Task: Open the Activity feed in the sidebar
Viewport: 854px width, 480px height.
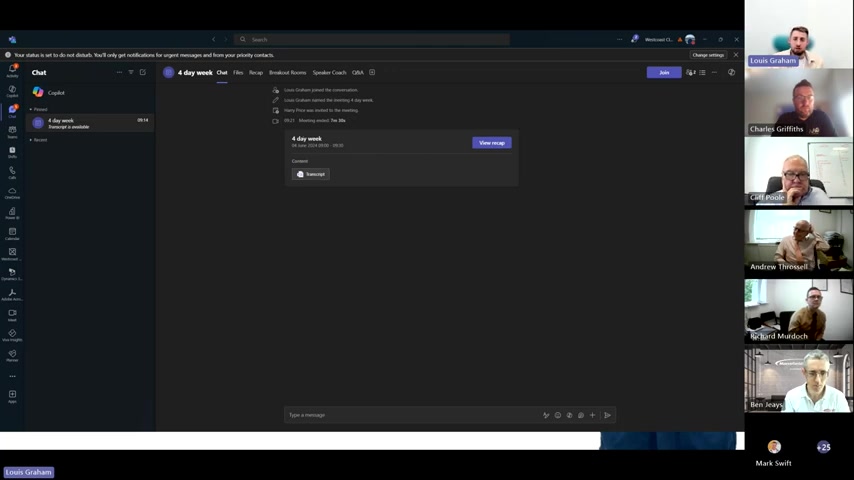Action: [x=12, y=70]
